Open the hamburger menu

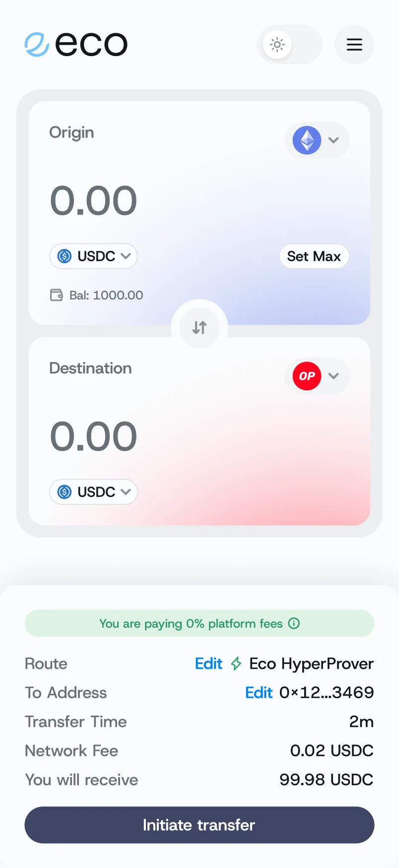[354, 45]
